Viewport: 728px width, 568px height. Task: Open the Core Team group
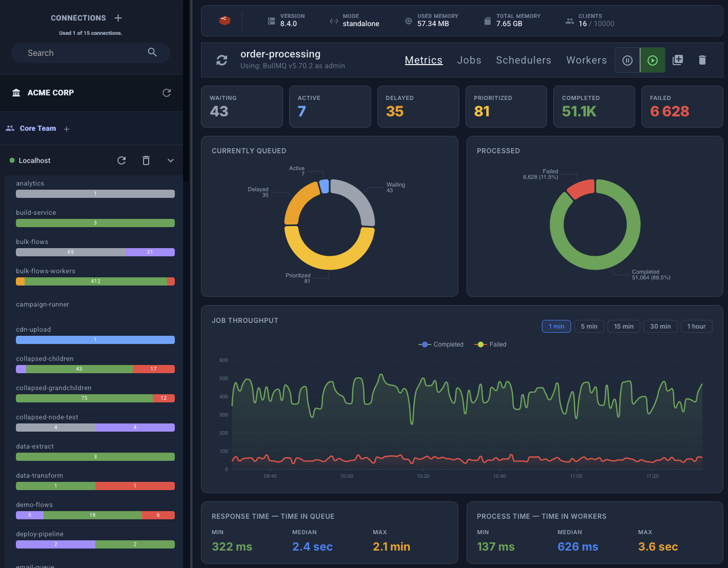tap(38, 129)
